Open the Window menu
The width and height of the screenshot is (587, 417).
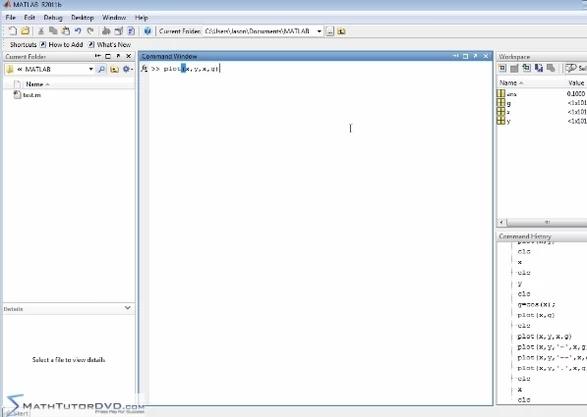pos(114,18)
